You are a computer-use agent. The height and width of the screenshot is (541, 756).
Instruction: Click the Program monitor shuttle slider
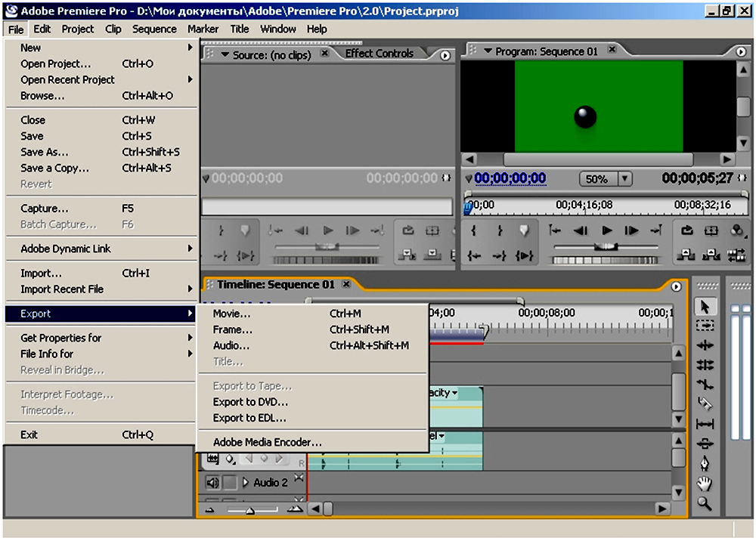click(606, 246)
